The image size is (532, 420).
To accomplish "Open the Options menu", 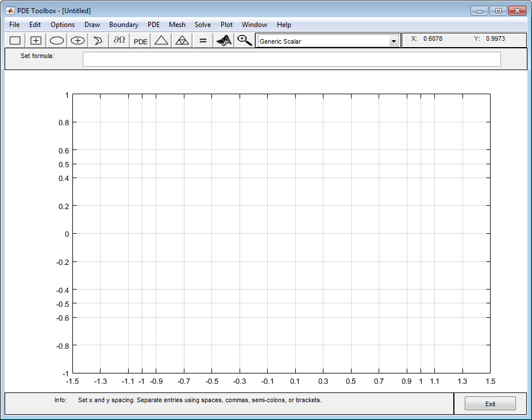I will (x=63, y=25).
